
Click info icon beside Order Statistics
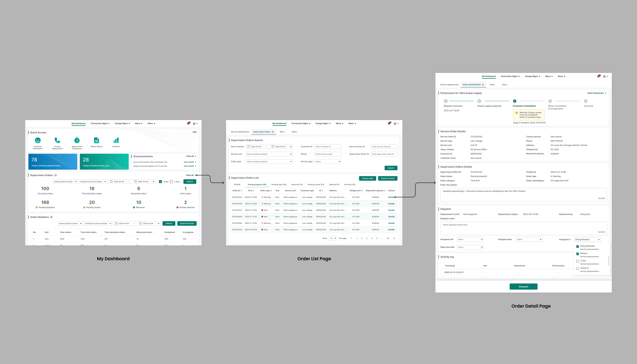[x=51, y=217]
